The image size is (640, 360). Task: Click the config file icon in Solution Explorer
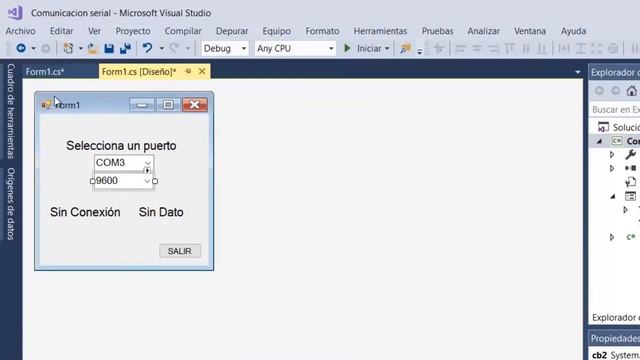631,182
